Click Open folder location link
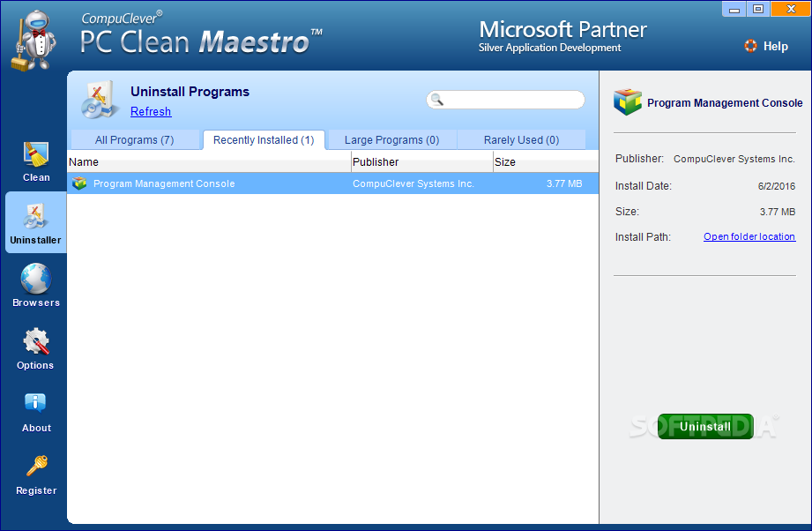The width and height of the screenshot is (812, 531). pyautogui.click(x=749, y=236)
